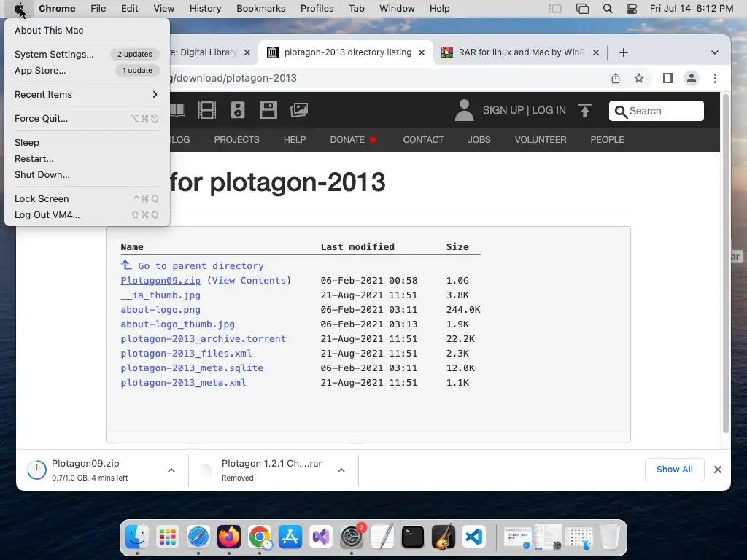Bookmark this page with the star icon
Image resolution: width=747 pixels, height=560 pixels.
click(639, 78)
